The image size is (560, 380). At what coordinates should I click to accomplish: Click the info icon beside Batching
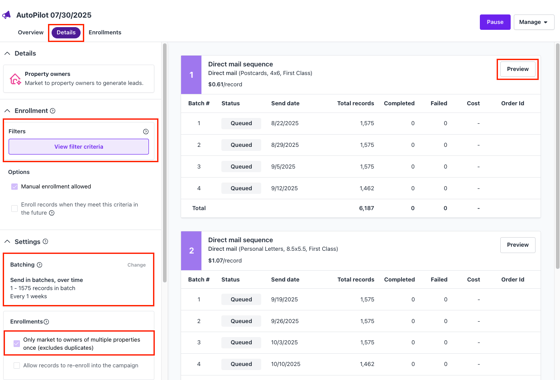pos(40,265)
